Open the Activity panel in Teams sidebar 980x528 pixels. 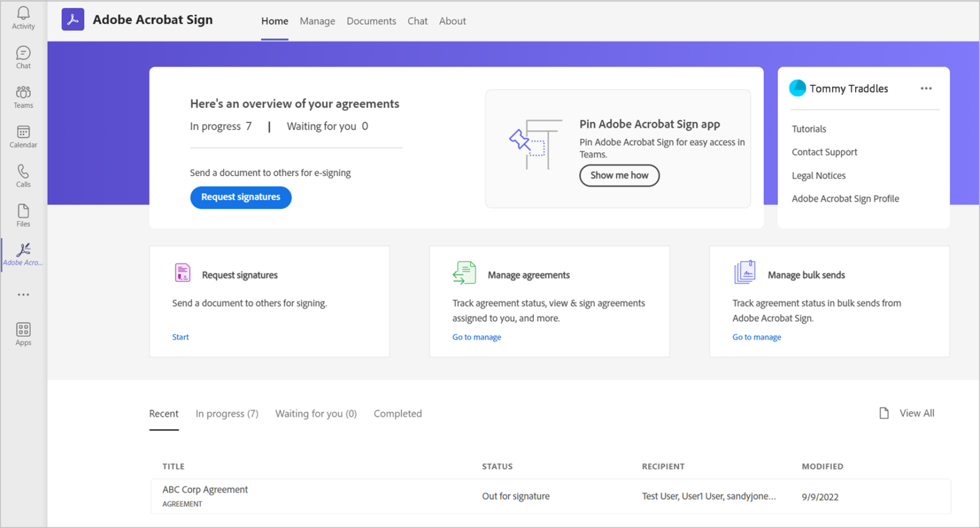[x=23, y=17]
